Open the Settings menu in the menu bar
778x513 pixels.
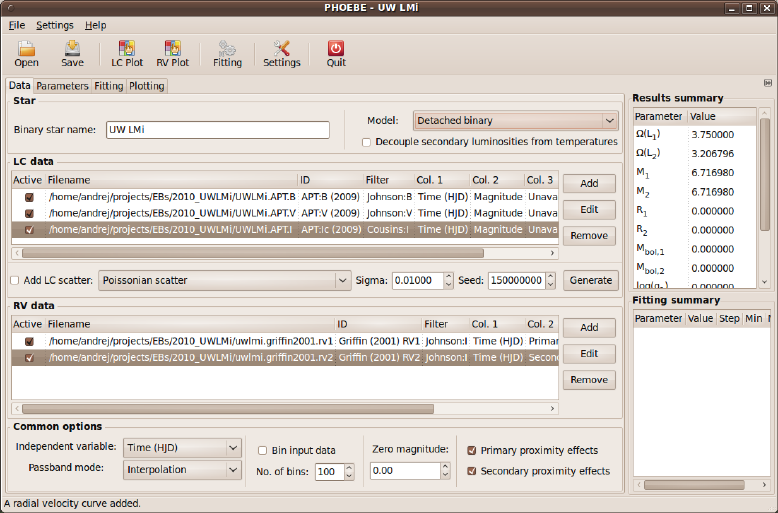click(x=55, y=25)
